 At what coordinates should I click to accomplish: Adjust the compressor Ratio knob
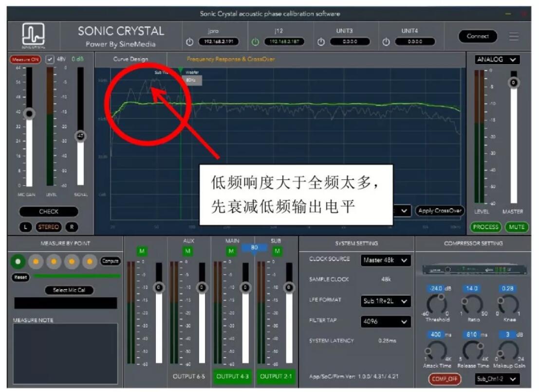pos(472,304)
